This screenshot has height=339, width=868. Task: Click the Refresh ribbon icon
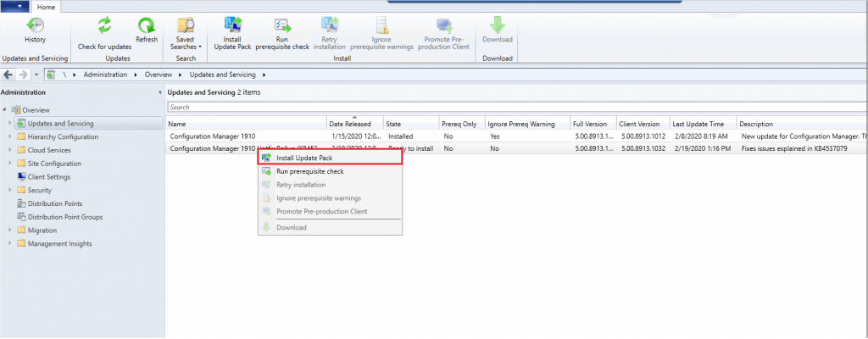[x=147, y=31]
